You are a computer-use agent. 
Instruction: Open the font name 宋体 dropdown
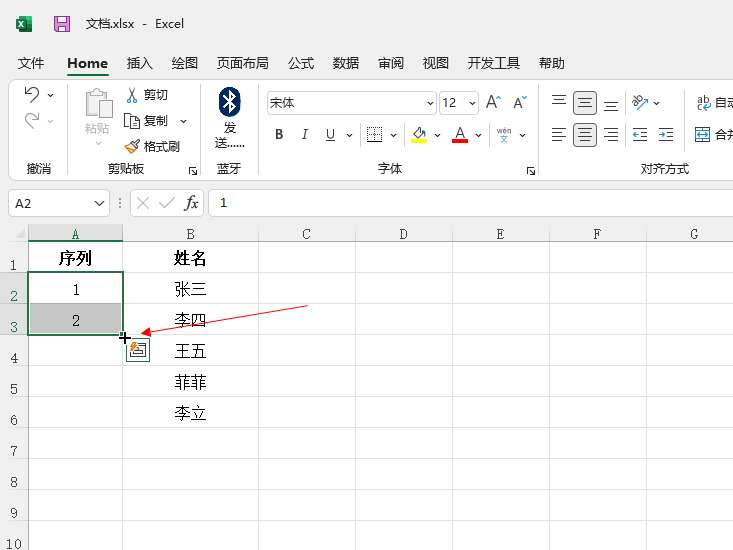point(430,103)
